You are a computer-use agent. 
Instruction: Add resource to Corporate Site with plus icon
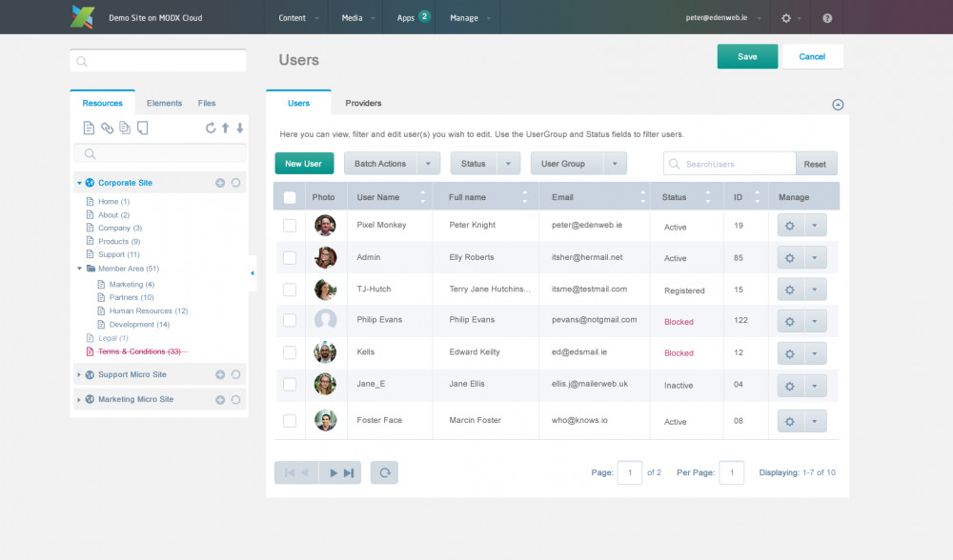(x=220, y=183)
